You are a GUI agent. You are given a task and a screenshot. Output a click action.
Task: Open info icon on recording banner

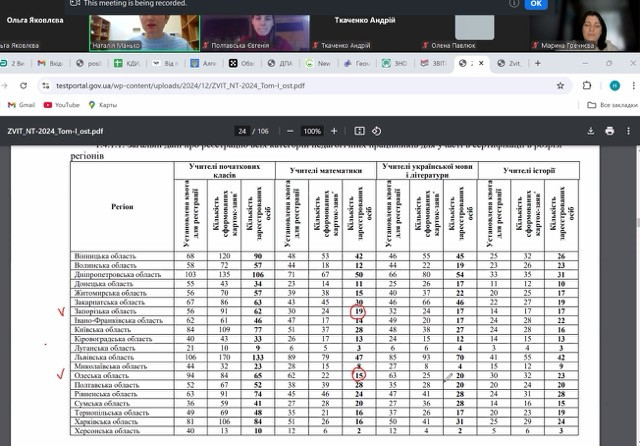click(514, 3)
